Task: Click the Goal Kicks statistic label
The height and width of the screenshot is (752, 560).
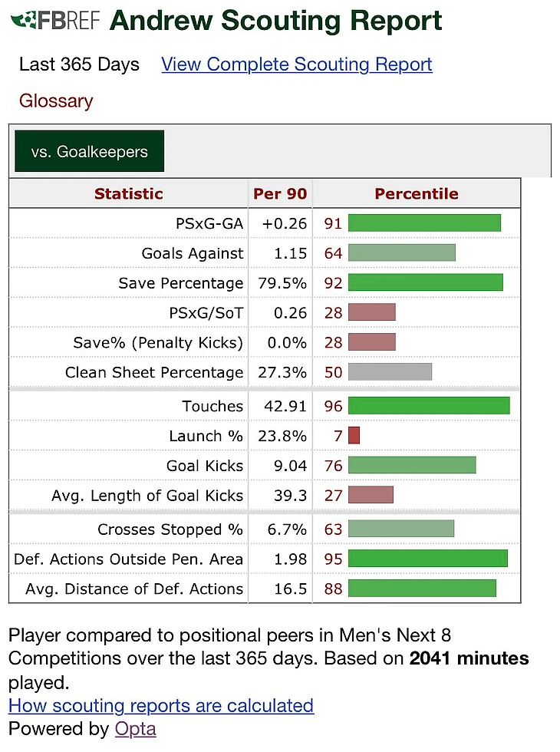Action: pyautogui.click(x=205, y=466)
